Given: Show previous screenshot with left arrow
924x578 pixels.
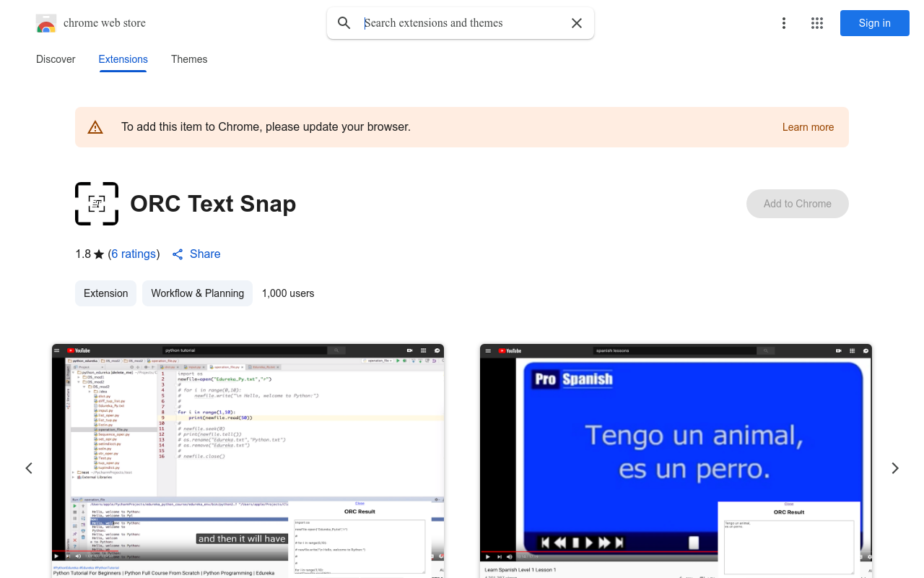Looking at the screenshot, I should point(29,468).
